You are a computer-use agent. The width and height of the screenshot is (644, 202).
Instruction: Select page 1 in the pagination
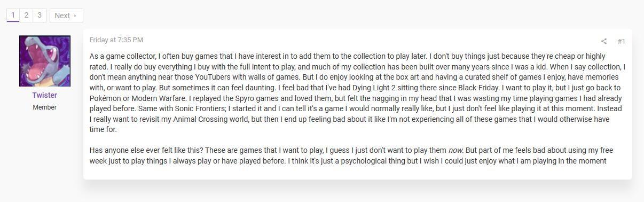point(13,15)
